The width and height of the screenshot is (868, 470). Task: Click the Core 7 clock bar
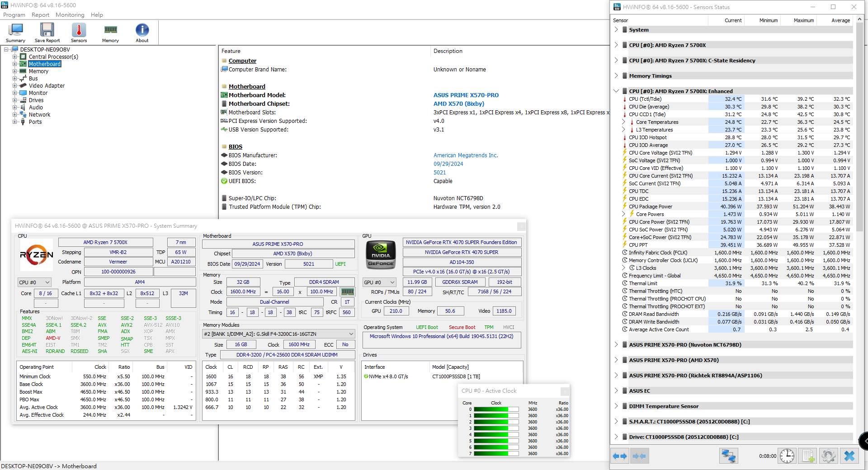tap(496, 454)
